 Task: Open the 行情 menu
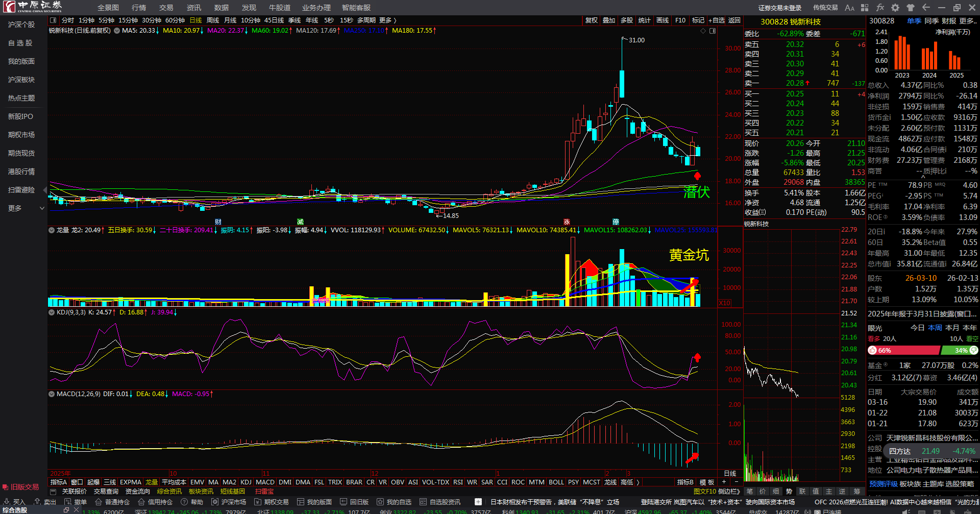[139, 8]
